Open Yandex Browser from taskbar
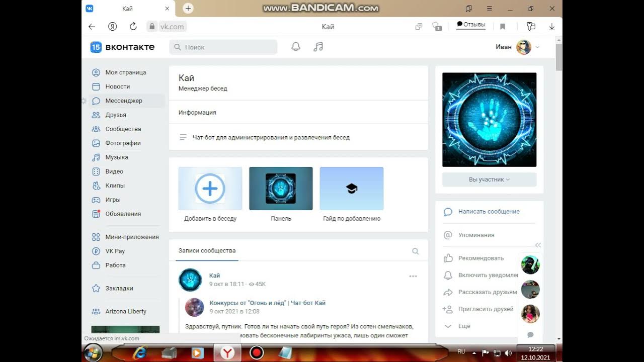This screenshot has height=362, width=644. 227,353
